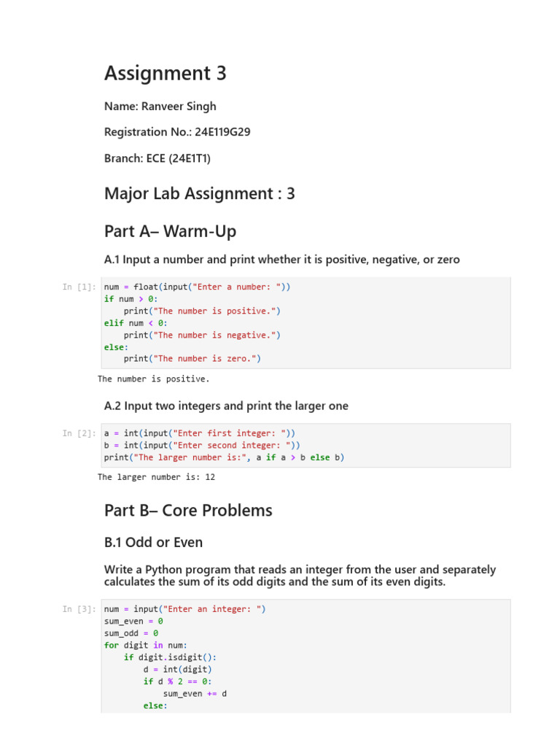Screen dimensions: 560x747
Task: Click inside the first code cell with float(input
Action: (x=306, y=323)
